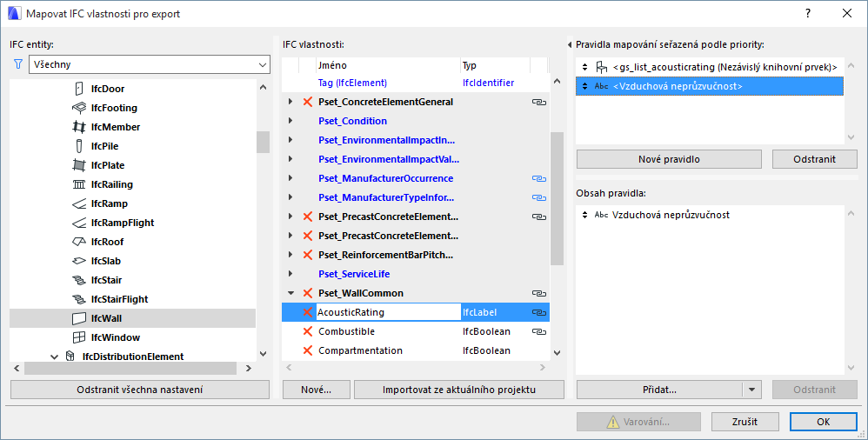868x440 pixels.
Task: Click the filter funnel icon
Action: pos(17,64)
